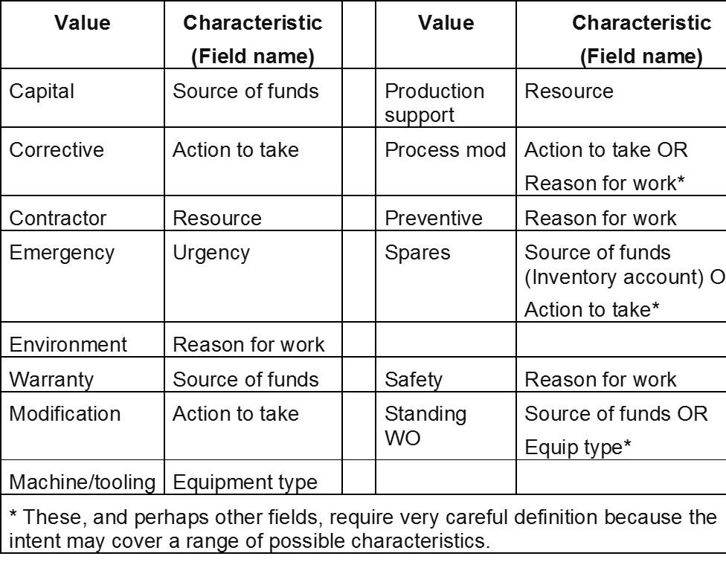Click the Equipment type cell

[x=253, y=477]
